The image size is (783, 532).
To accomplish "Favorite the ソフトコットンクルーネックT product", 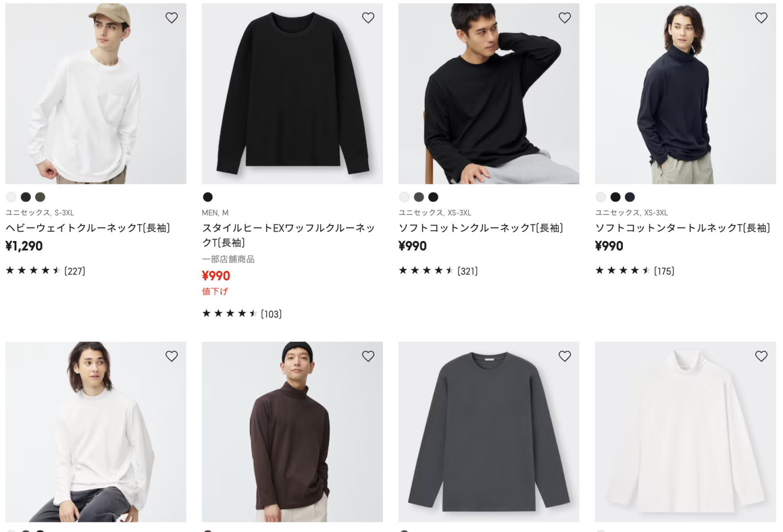I will pyautogui.click(x=564, y=17).
